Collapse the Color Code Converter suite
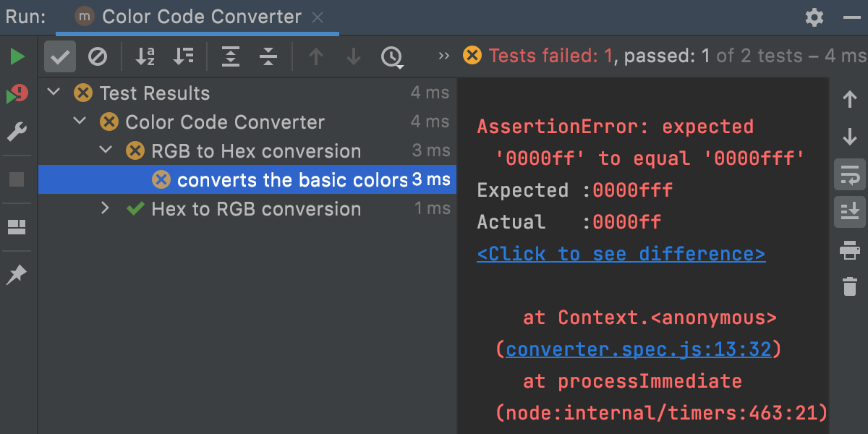868x434 pixels. 80,122
